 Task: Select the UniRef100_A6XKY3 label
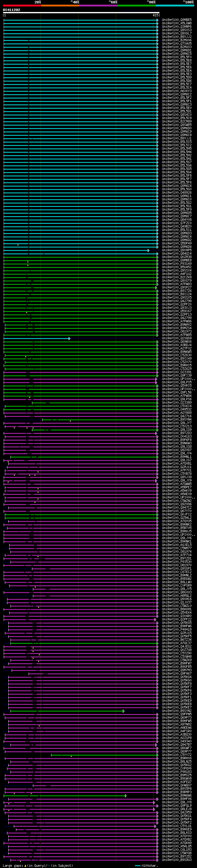click(177, 91)
